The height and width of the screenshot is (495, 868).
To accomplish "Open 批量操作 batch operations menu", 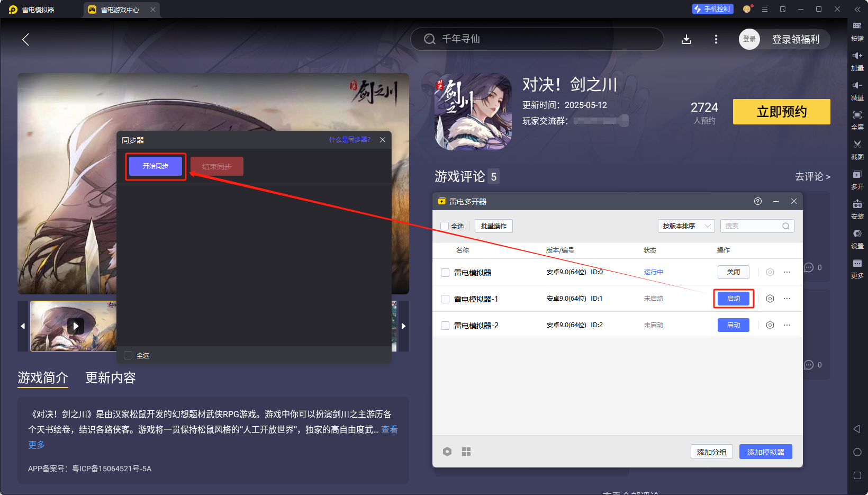I will (x=494, y=226).
